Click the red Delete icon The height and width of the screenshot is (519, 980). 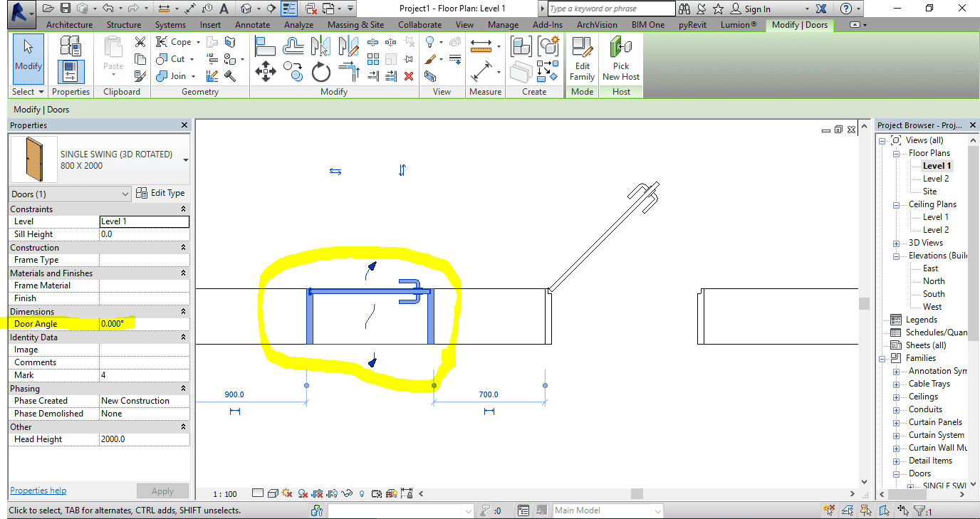click(x=409, y=76)
